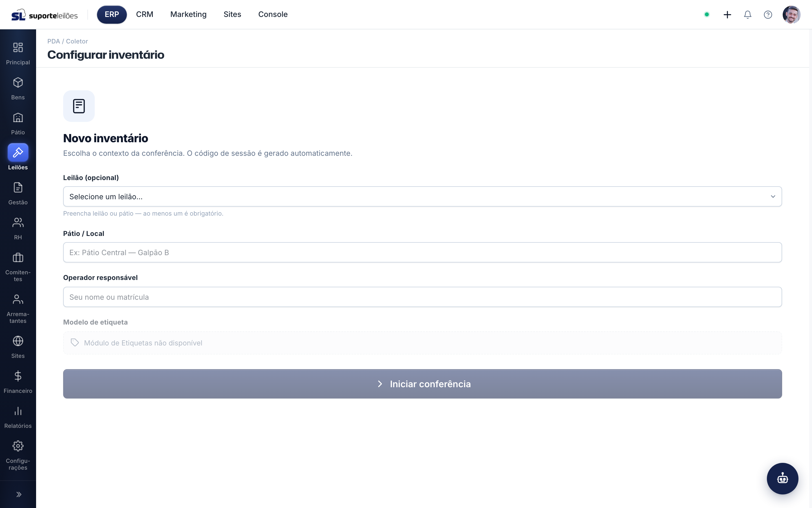Click the plus add icon in header
The image size is (812, 508).
[x=727, y=14]
